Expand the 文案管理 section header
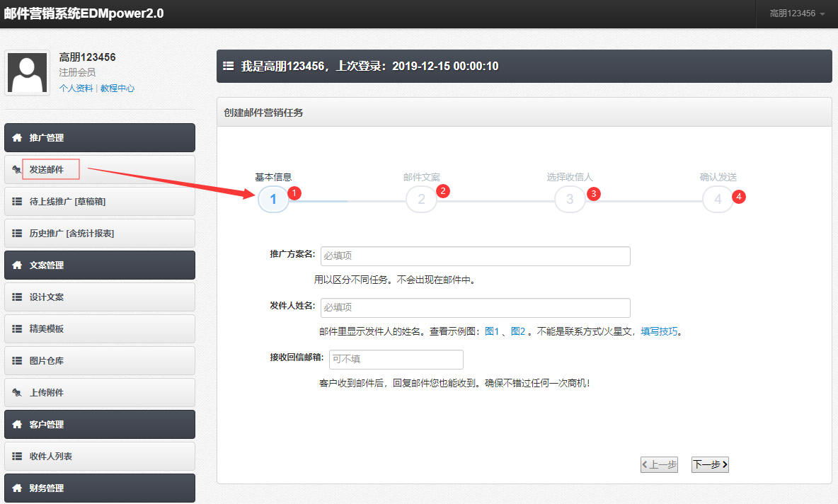838x504 pixels. (x=99, y=265)
